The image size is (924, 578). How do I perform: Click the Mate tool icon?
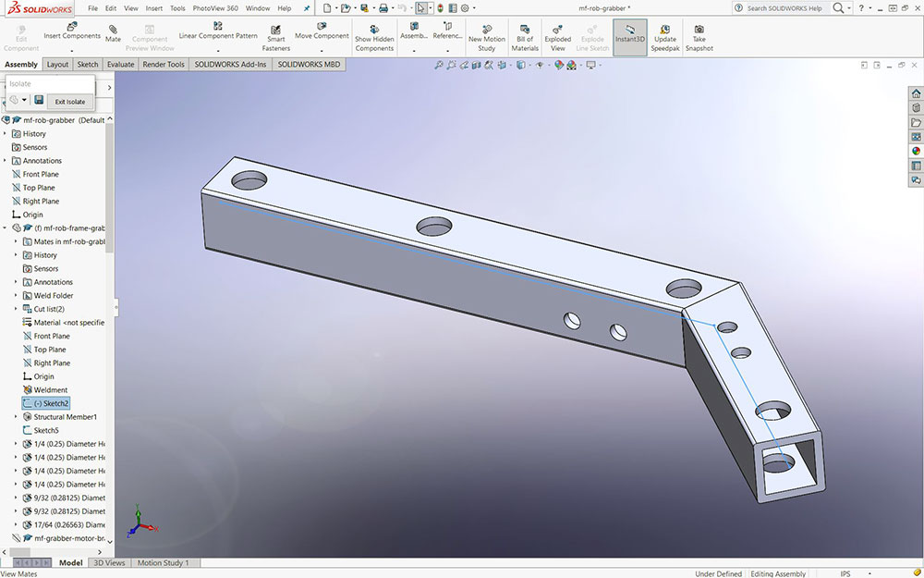(113, 29)
